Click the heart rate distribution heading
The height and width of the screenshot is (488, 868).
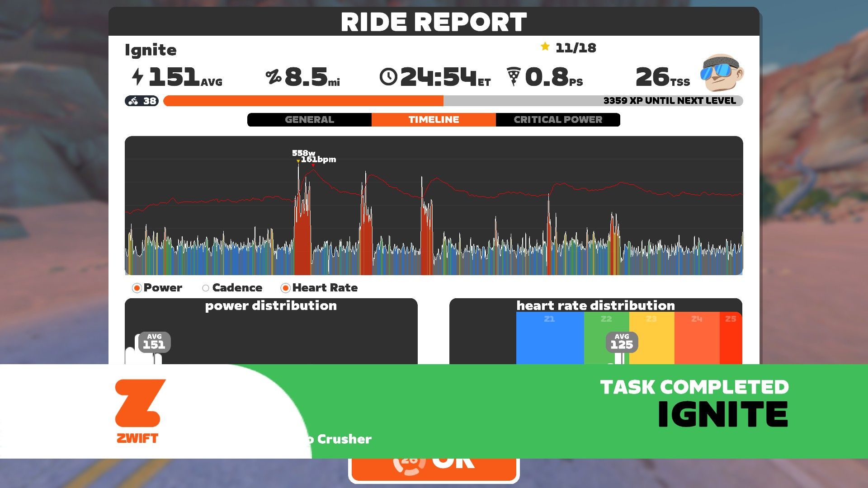tap(595, 305)
